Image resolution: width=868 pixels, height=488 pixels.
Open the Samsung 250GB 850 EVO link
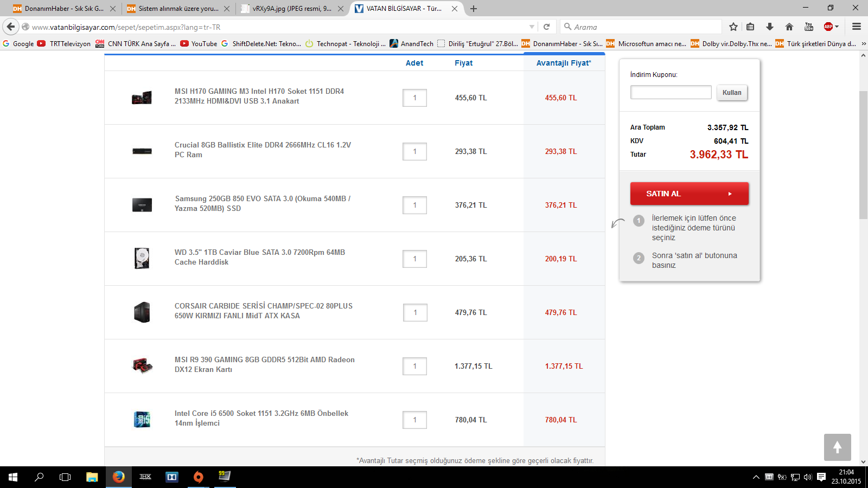click(x=263, y=203)
